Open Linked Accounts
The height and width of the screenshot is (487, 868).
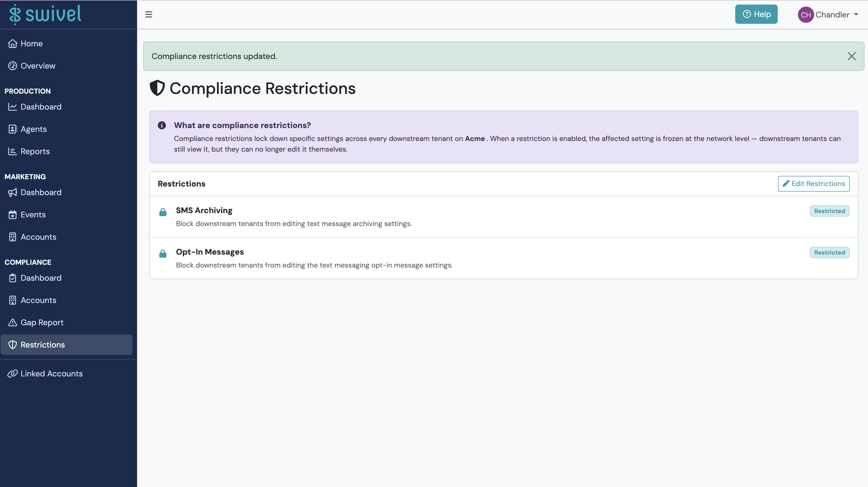66,374
